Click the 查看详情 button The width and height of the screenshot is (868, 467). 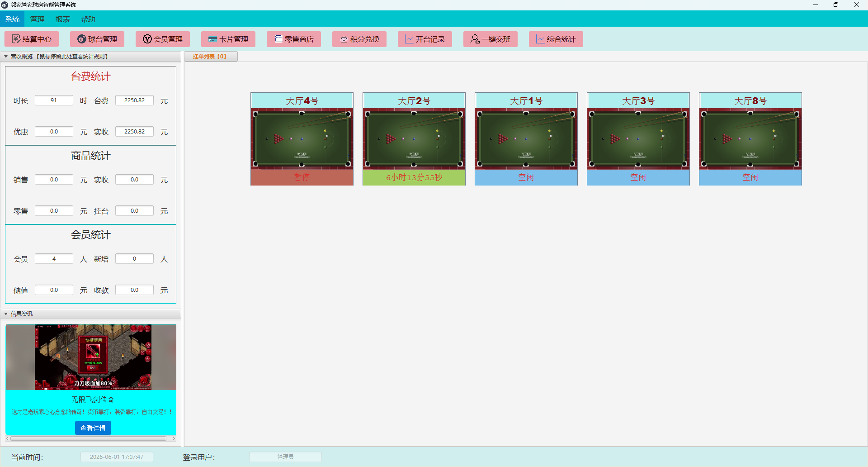(93, 428)
